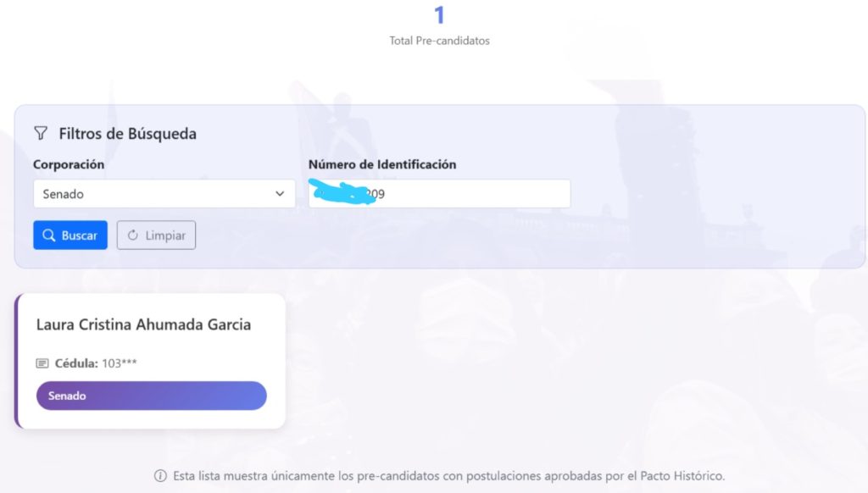Click the Filtros de Búsqueda heading

click(127, 133)
